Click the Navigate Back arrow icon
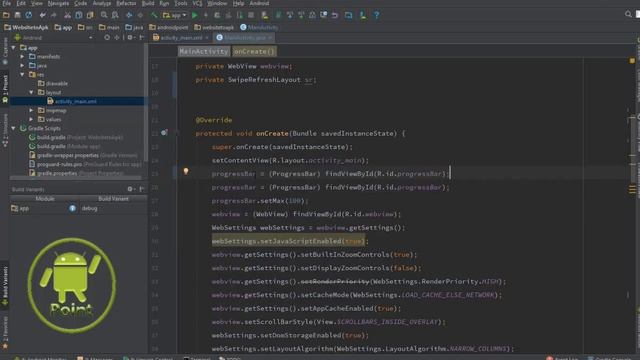The image size is (640, 360). [x=129, y=15]
